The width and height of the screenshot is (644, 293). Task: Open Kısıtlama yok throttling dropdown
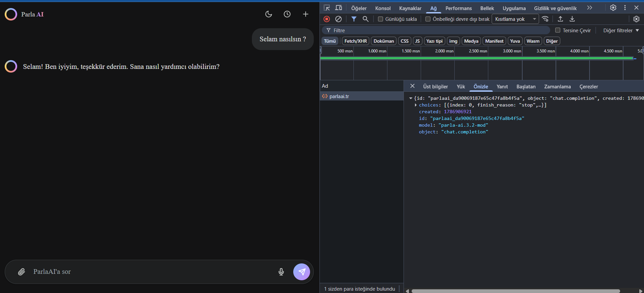click(515, 19)
